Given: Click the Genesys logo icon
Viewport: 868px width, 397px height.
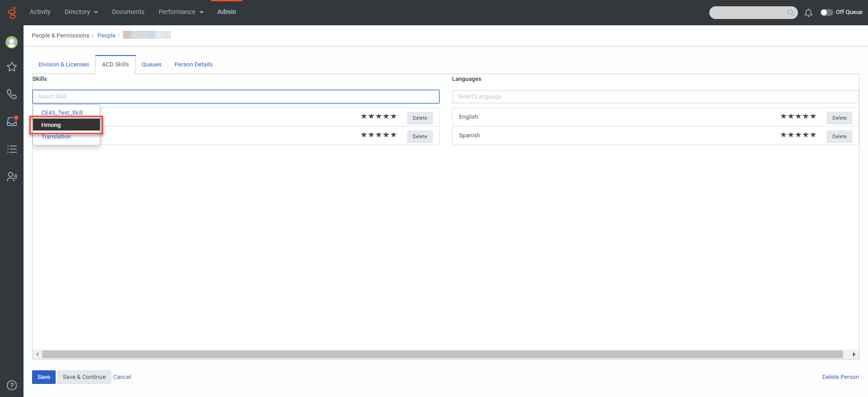Looking at the screenshot, I should (12, 12).
